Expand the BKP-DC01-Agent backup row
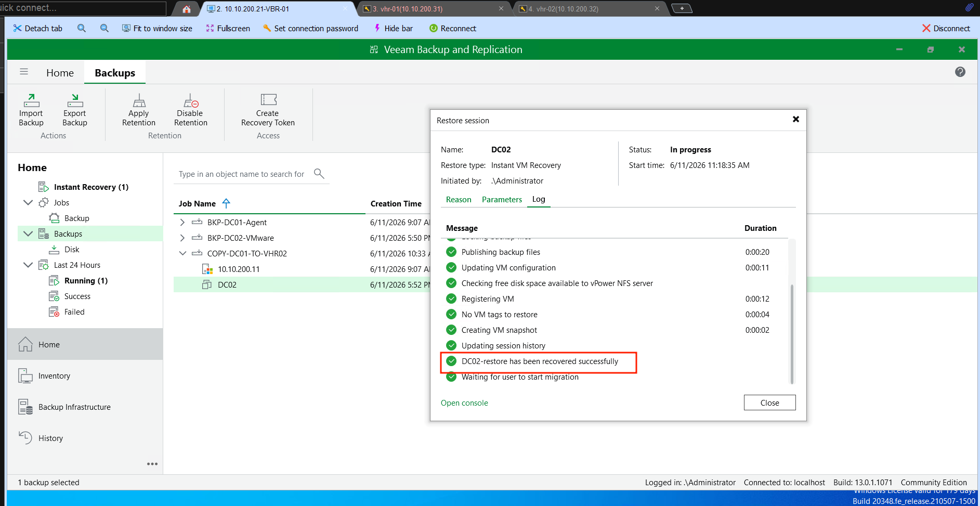 [182, 223]
